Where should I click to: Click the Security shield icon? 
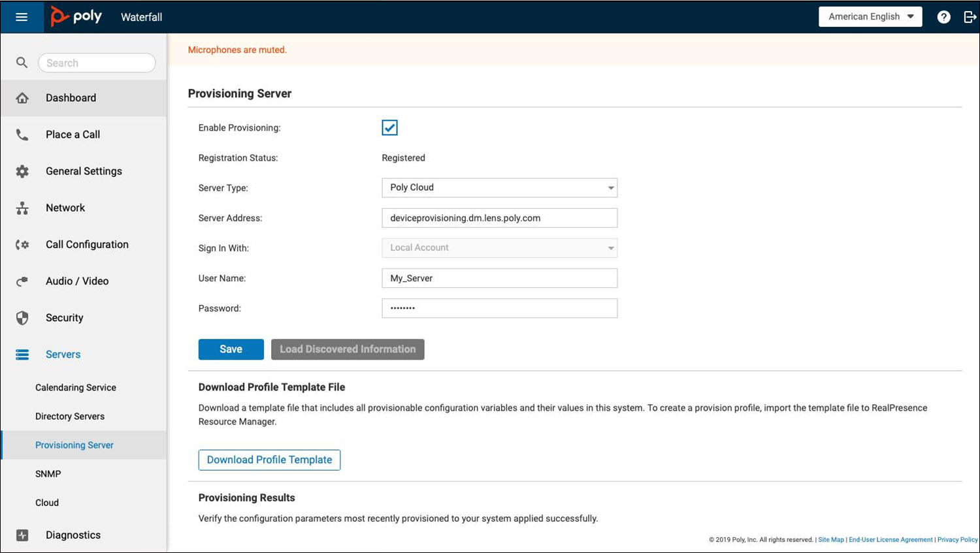tap(22, 318)
